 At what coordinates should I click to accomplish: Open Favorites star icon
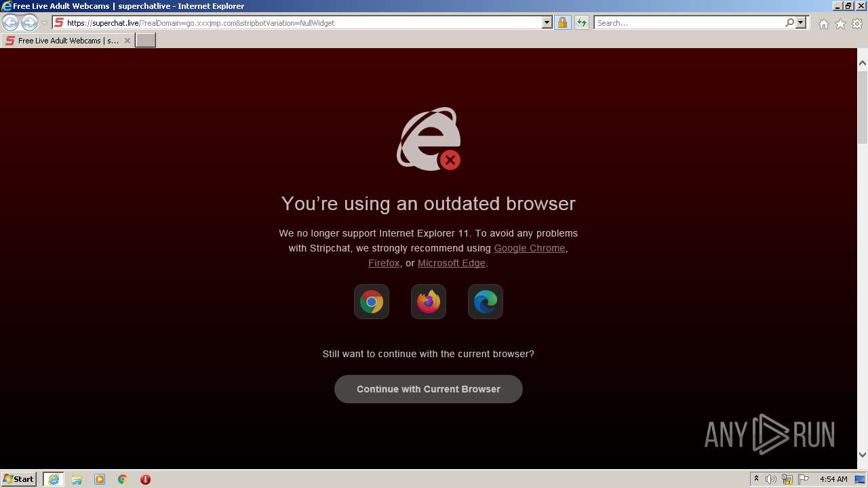[x=840, y=24]
